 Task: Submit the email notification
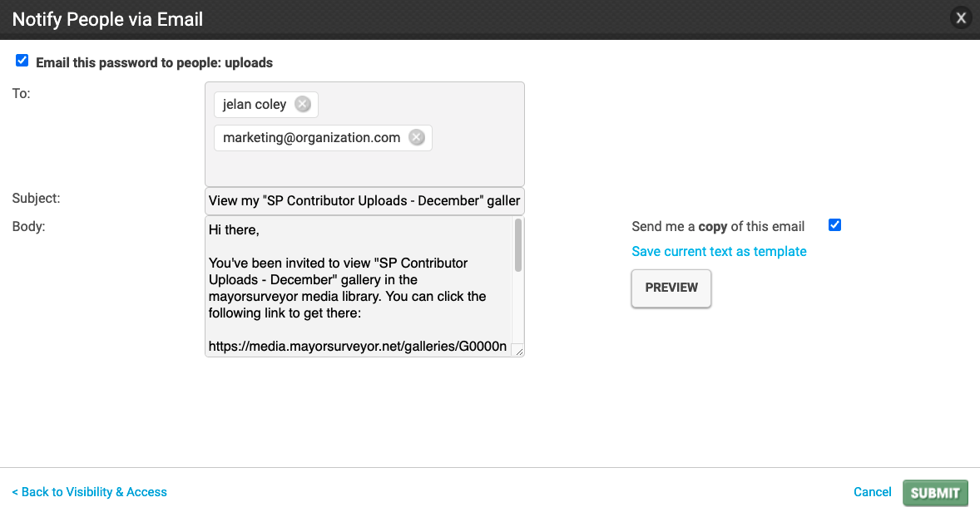[935, 493]
